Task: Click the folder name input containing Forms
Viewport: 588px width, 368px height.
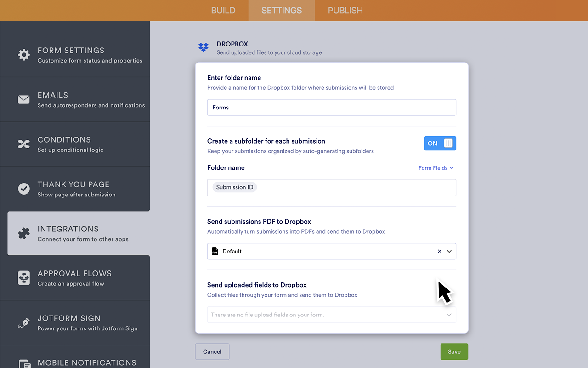Action: [331, 107]
